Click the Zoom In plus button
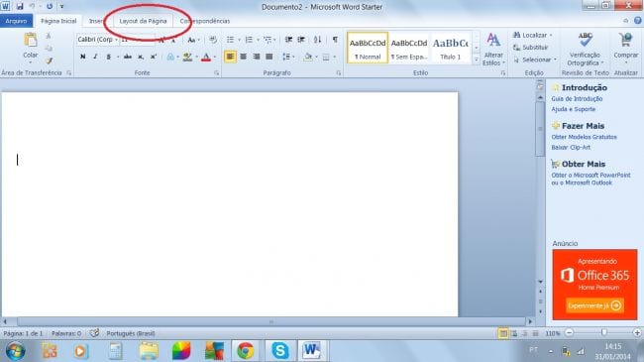This screenshot has height=362, width=644. (x=637, y=333)
